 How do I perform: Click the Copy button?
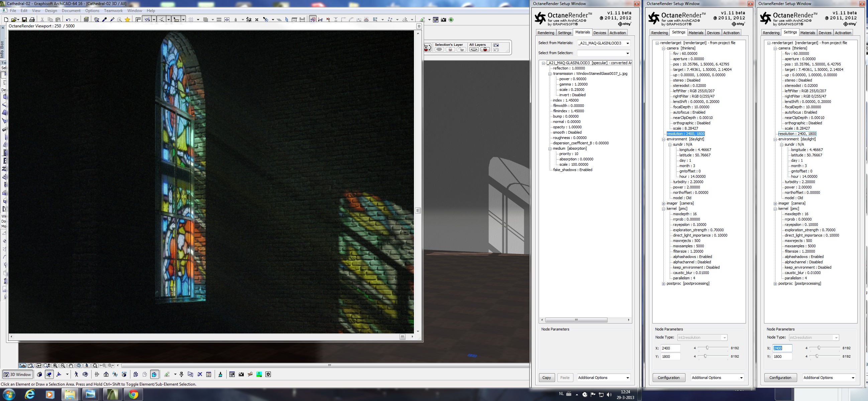(x=547, y=377)
